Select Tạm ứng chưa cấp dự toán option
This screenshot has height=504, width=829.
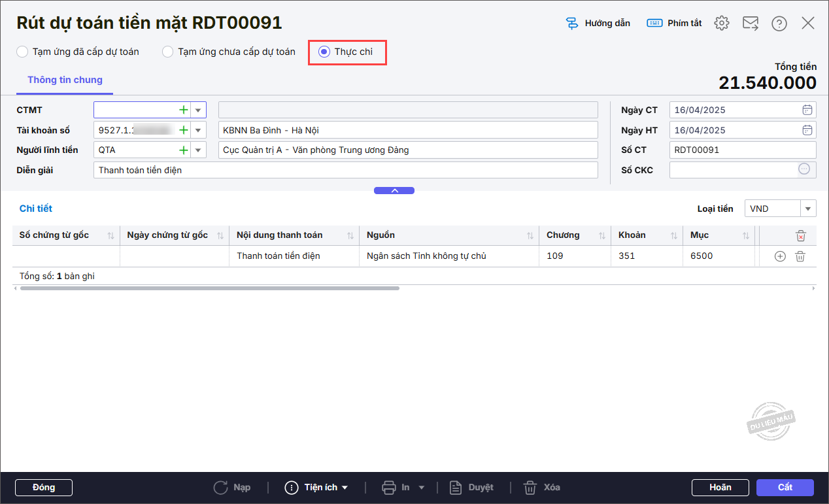[168, 52]
